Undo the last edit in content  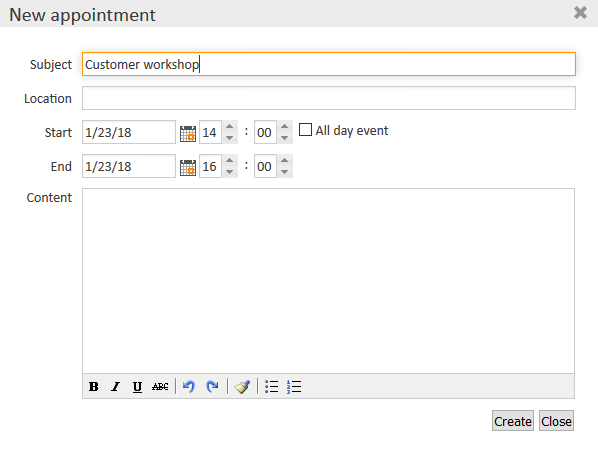click(189, 387)
